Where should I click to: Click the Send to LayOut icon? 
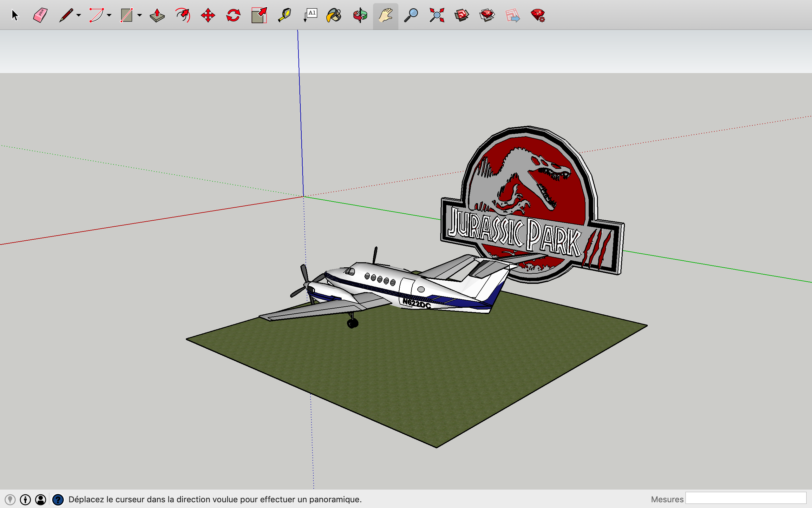point(513,15)
